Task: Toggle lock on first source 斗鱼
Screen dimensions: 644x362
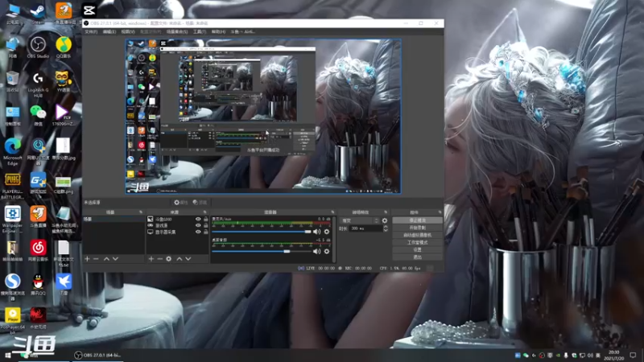Action: (206, 220)
